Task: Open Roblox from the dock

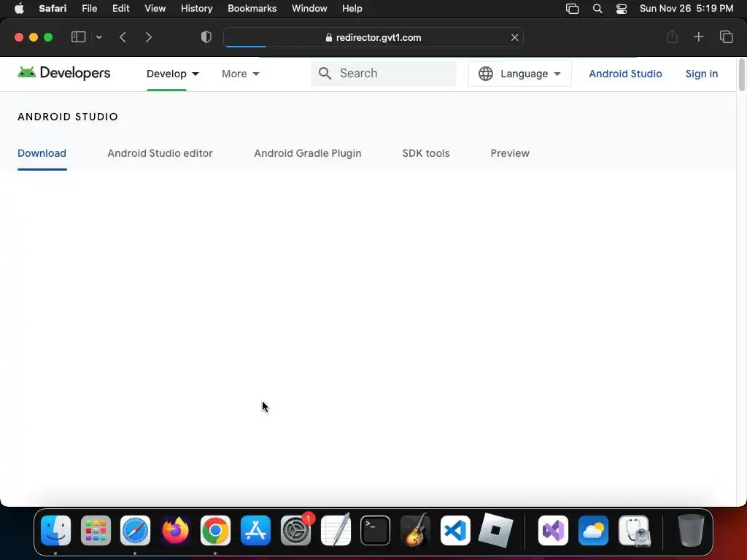Action: tap(495, 530)
